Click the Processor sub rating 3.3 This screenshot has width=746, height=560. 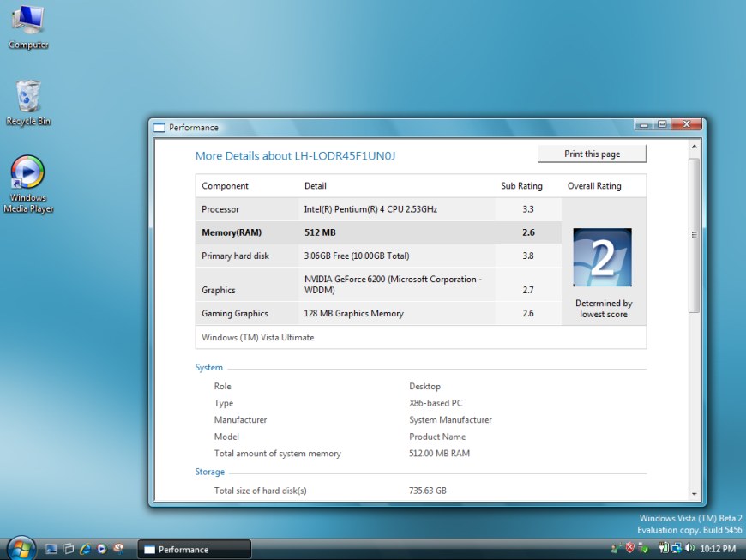click(x=528, y=209)
